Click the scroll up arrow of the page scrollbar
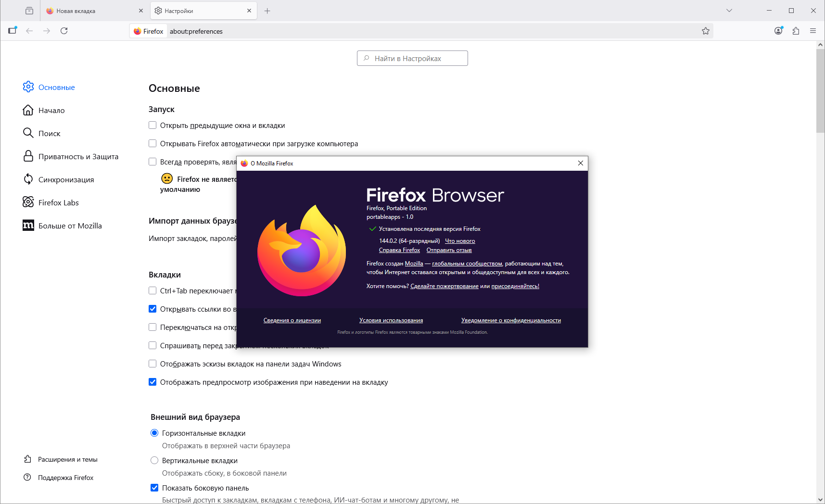The width and height of the screenshot is (825, 504). 820,45
